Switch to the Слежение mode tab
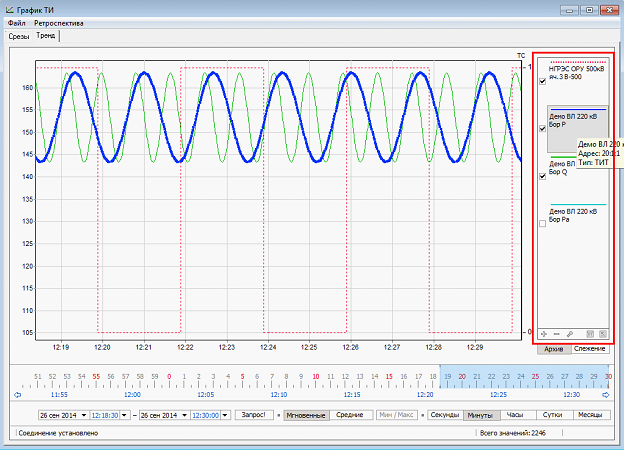This screenshot has height=450, width=624. (x=590, y=349)
